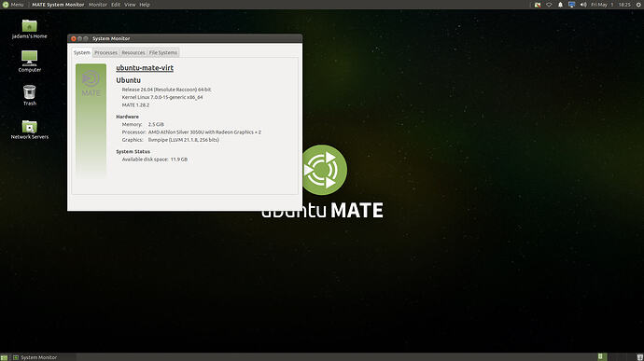Select the System tab
The image size is (644, 361).
pos(82,52)
